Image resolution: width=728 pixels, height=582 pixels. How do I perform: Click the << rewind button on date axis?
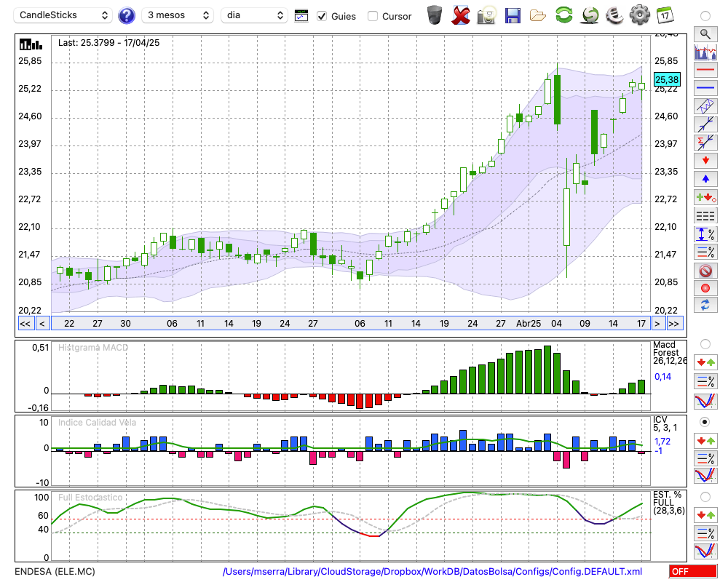coord(25,324)
